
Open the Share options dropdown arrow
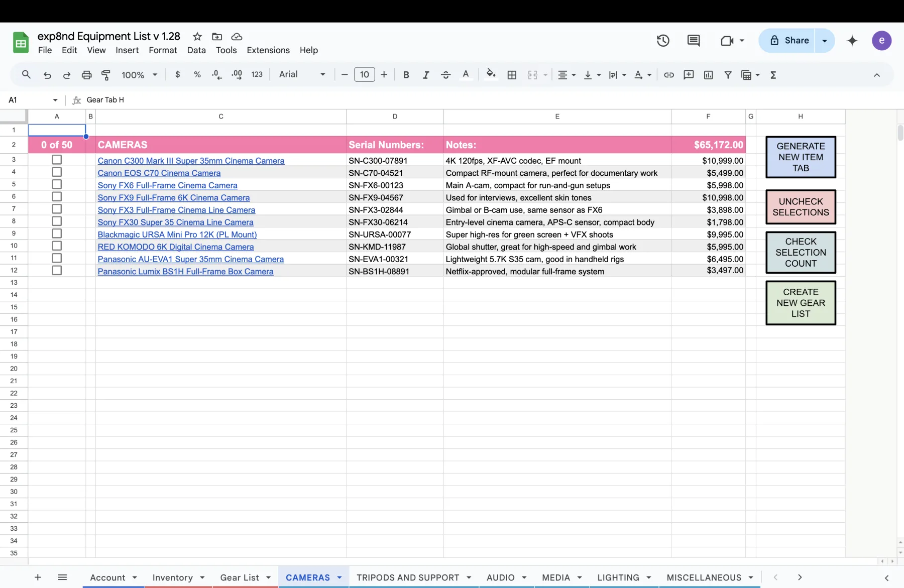[824, 41]
